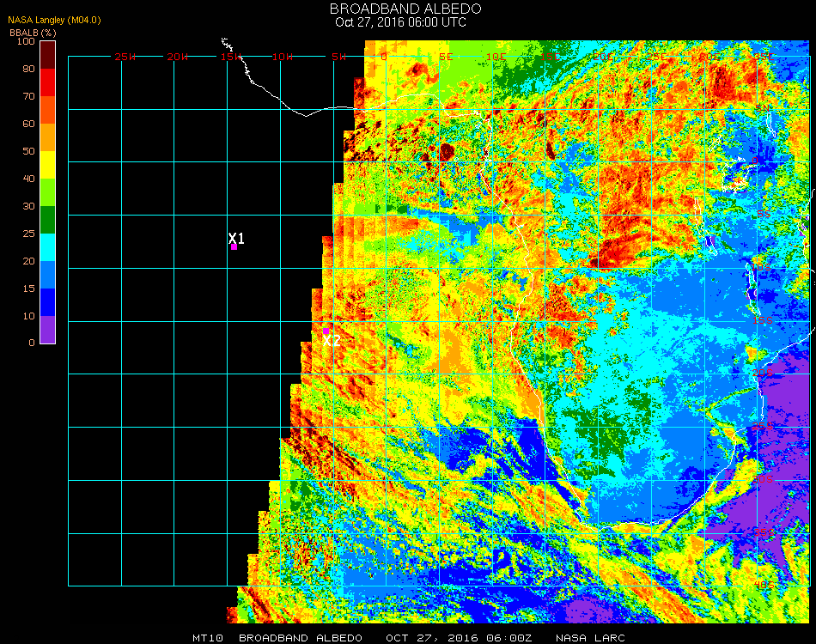Click the pink X2 marker point
The height and width of the screenshot is (644, 816).
[x=326, y=331]
